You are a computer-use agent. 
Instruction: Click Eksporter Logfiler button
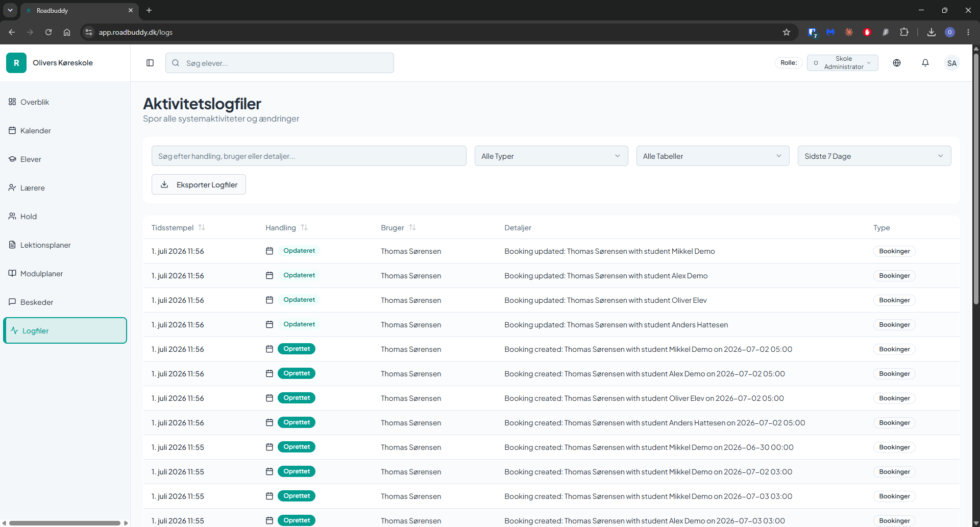[199, 184]
